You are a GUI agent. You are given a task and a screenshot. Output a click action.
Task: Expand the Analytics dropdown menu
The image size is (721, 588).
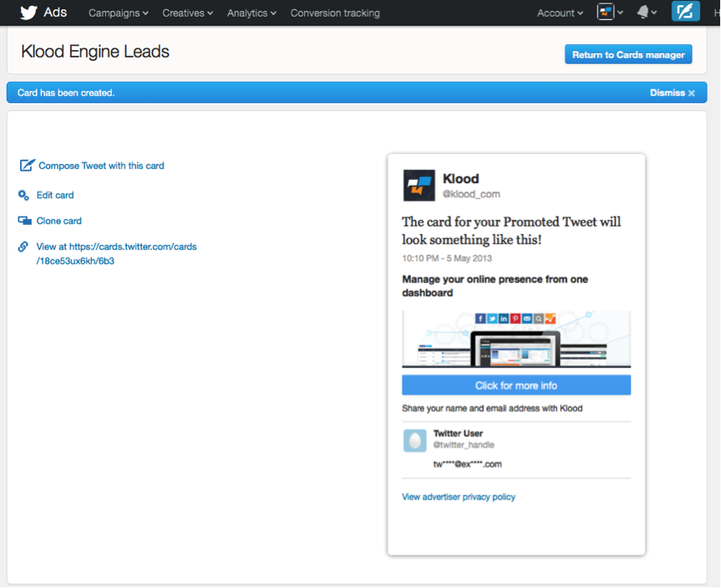pyautogui.click(x=252, y=12)
